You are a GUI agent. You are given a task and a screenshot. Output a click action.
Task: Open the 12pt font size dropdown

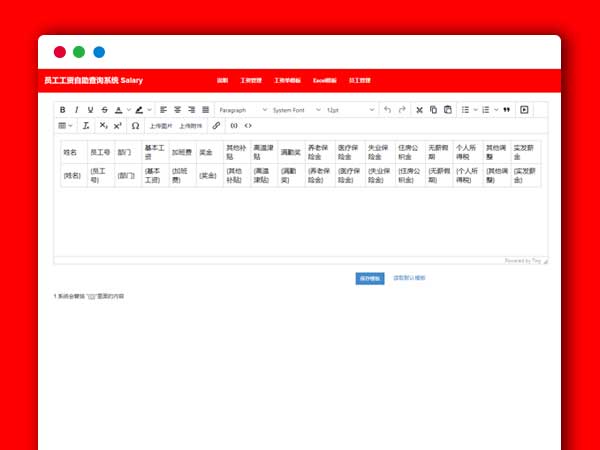pos(350,110)
